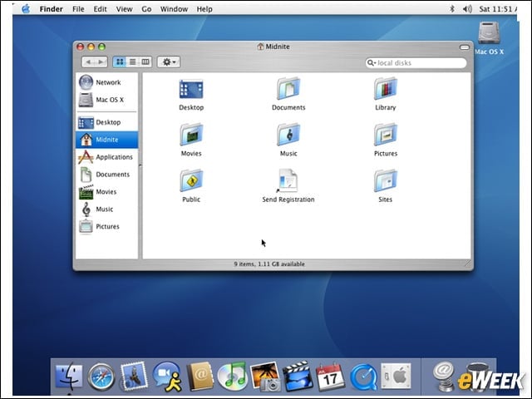Launch QuickTime Player from the Dock
The height and width of the screenshot is (399, 532).
pyautogui.click(x=363, y=377)
